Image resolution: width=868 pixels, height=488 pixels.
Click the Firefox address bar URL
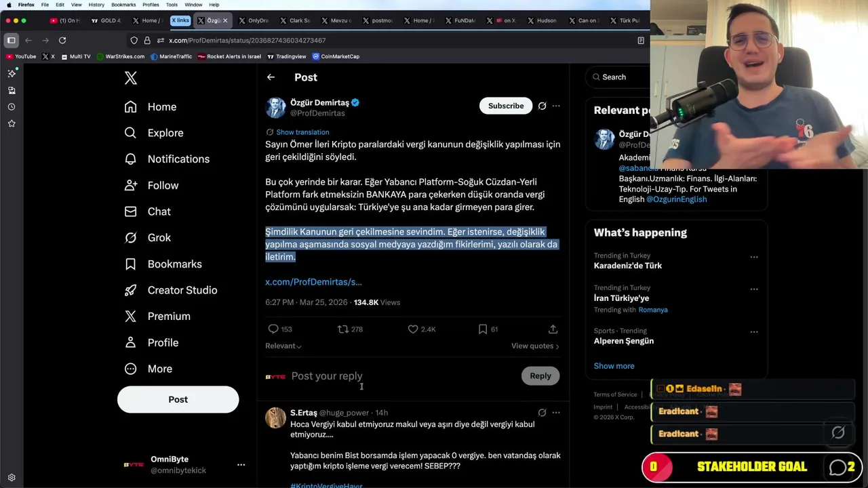tap(248, 41)
